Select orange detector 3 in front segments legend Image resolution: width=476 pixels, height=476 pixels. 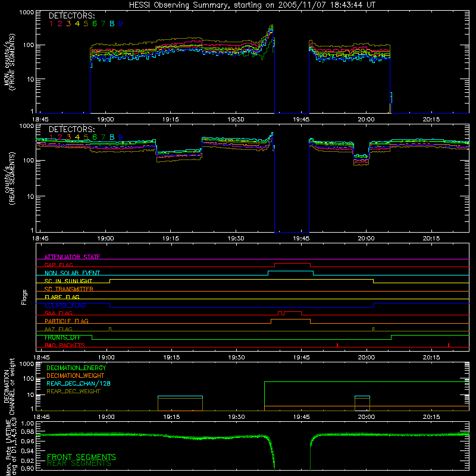tap(68, 24)
